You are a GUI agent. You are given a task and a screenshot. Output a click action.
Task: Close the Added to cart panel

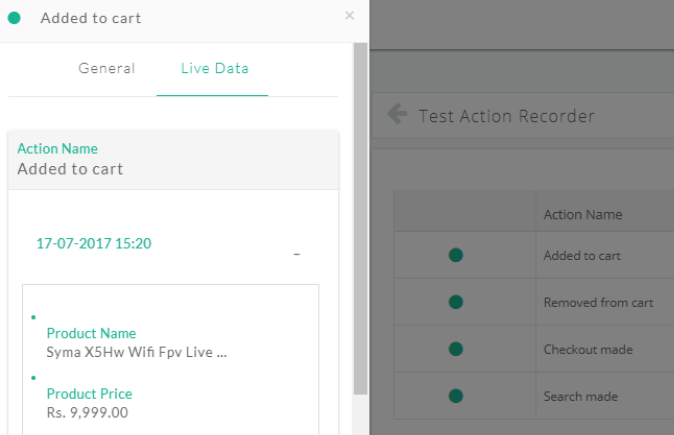(349, 15)
